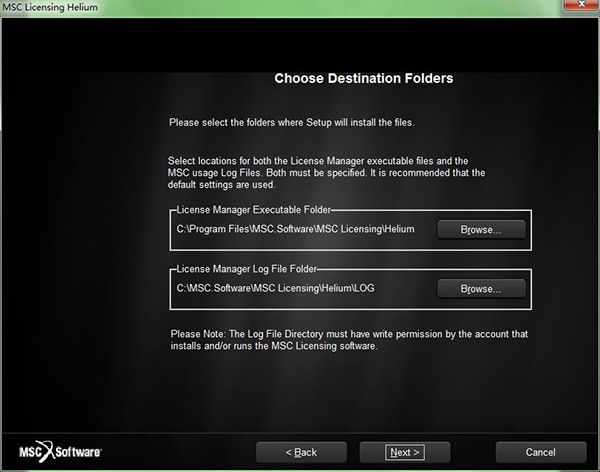Close the MSC Licensing Helium window

tap(581, 5)
